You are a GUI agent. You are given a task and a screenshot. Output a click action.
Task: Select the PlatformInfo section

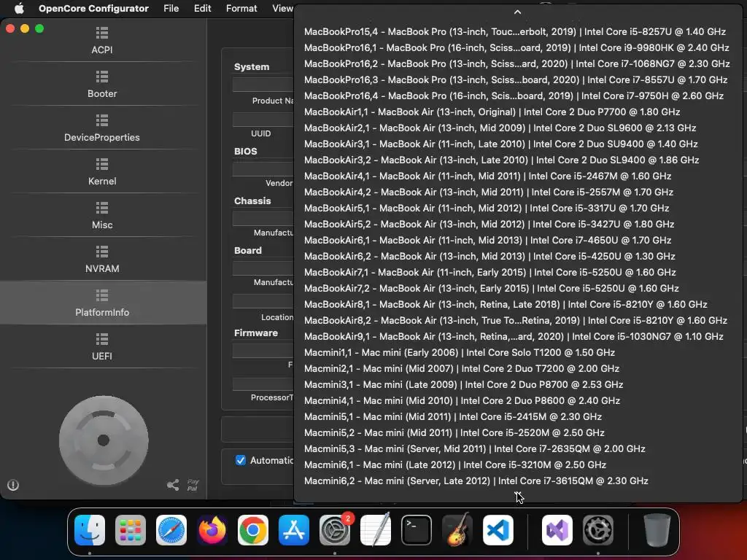[x=102, y=303]
